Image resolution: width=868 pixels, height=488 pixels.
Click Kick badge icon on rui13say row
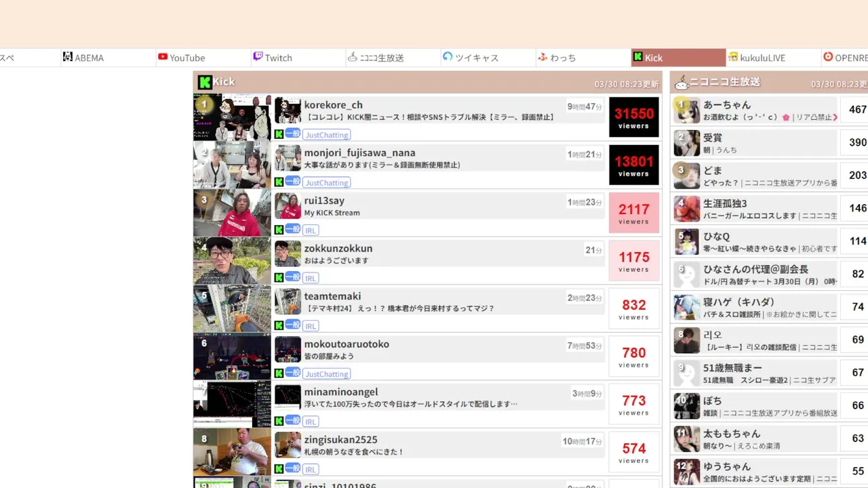(279, 230)
